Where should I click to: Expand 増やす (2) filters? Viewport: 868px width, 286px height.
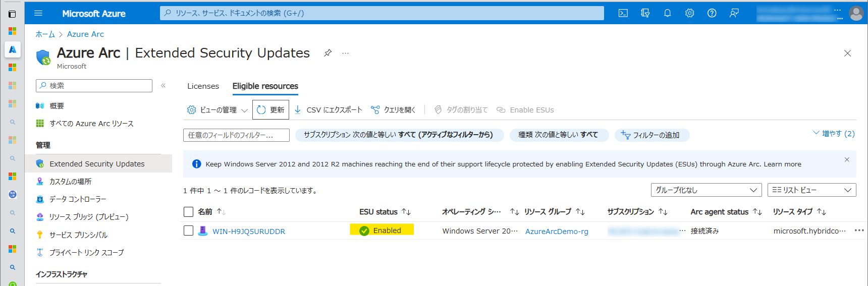coord(834,134)
